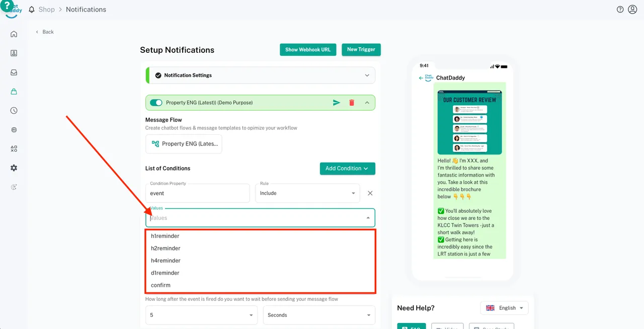Click New Trigger button
The height and width of the screenshot is (329, 644).
361,49
